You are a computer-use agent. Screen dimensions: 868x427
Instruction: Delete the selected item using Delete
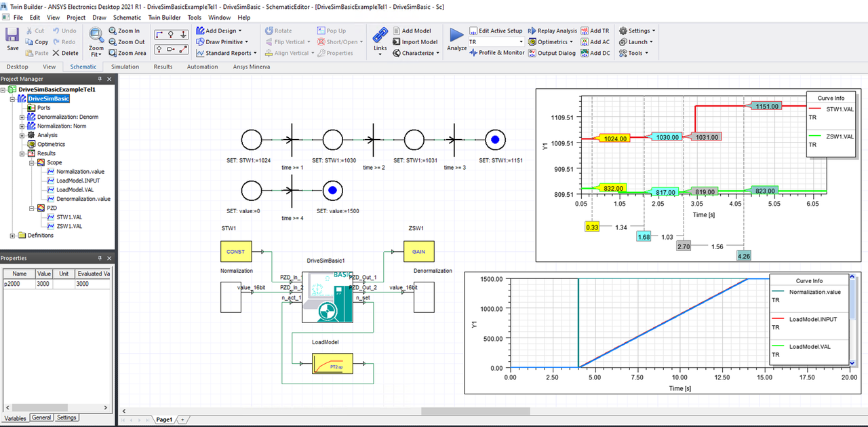click(x=66, y=53)
